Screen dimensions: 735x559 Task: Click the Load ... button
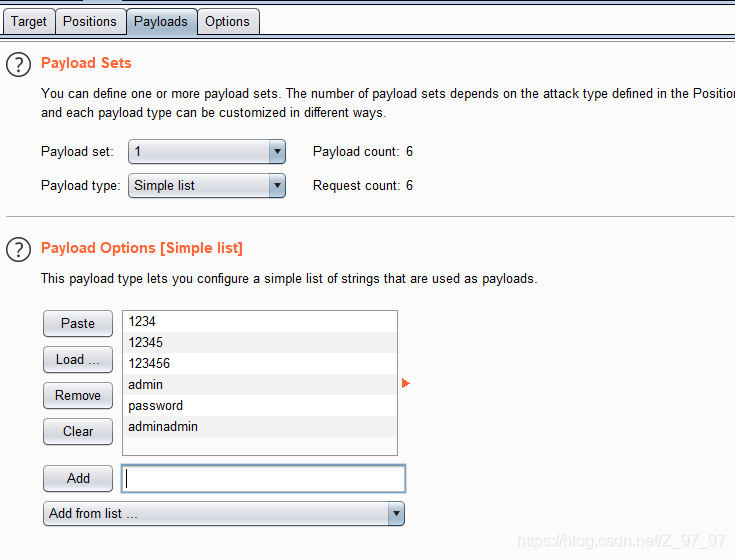coord(78,359)
